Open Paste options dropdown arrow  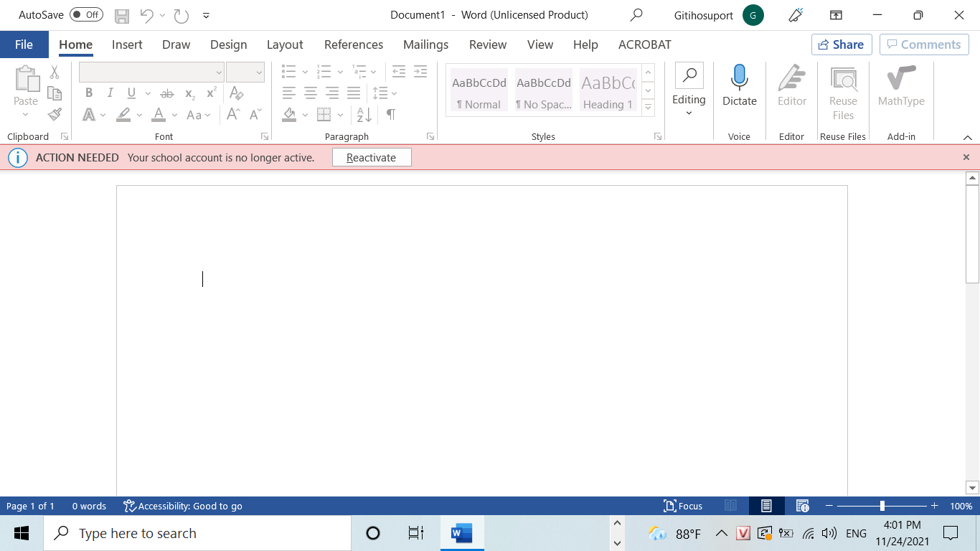point(26,114)
